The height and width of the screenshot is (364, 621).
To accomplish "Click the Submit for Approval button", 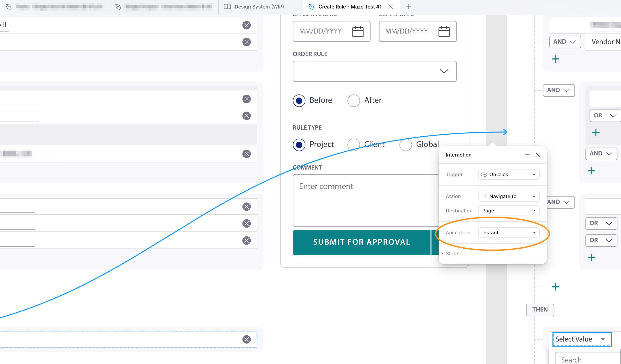I will [x=361, y=242].
